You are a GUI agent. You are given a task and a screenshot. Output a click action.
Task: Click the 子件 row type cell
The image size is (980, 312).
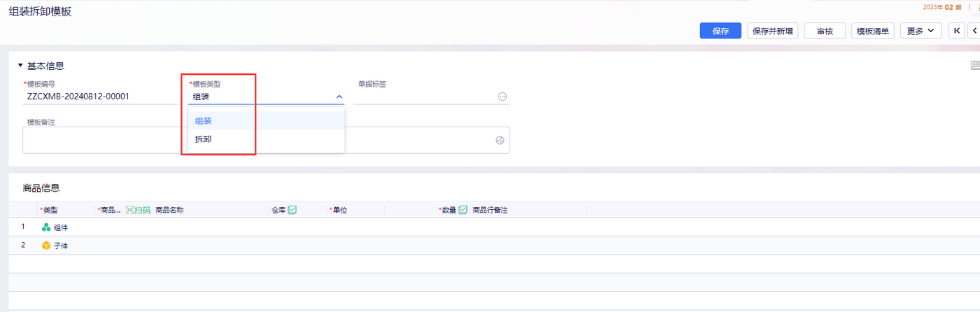point(66,246)
